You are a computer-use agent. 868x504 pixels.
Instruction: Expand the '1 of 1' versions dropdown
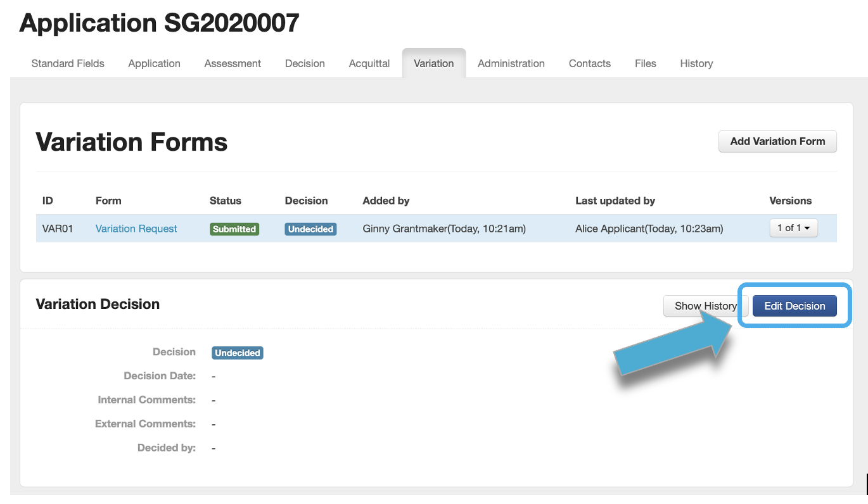(793, 228)
